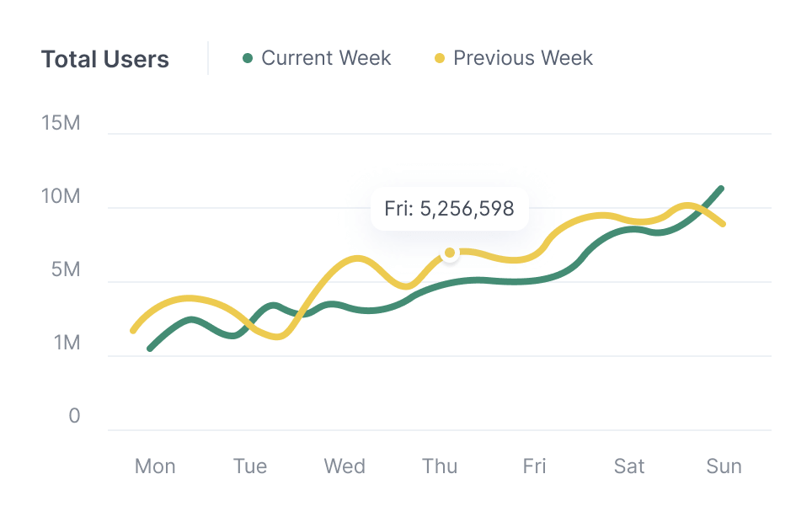The image size is (812, 522).
Task: Click the Total Users chart title
Action: click(105, 60)
